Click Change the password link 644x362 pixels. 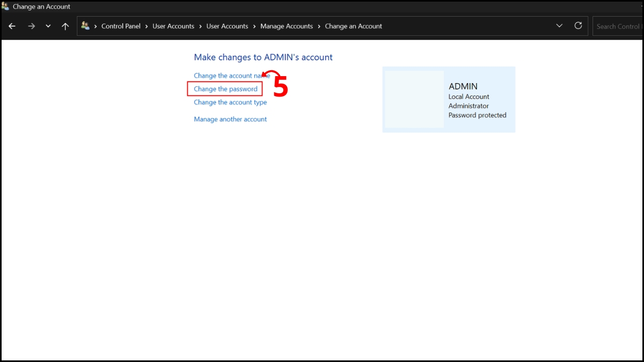click(225, 89)
